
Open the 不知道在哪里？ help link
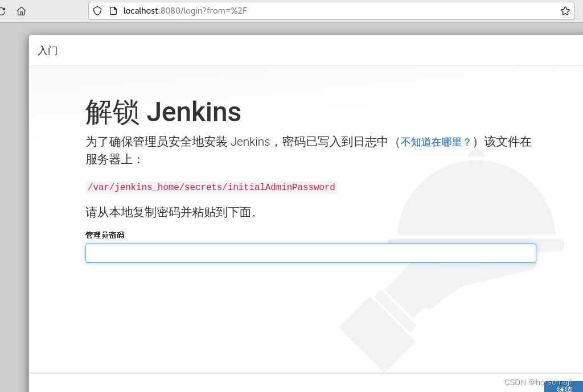[436, 142]
